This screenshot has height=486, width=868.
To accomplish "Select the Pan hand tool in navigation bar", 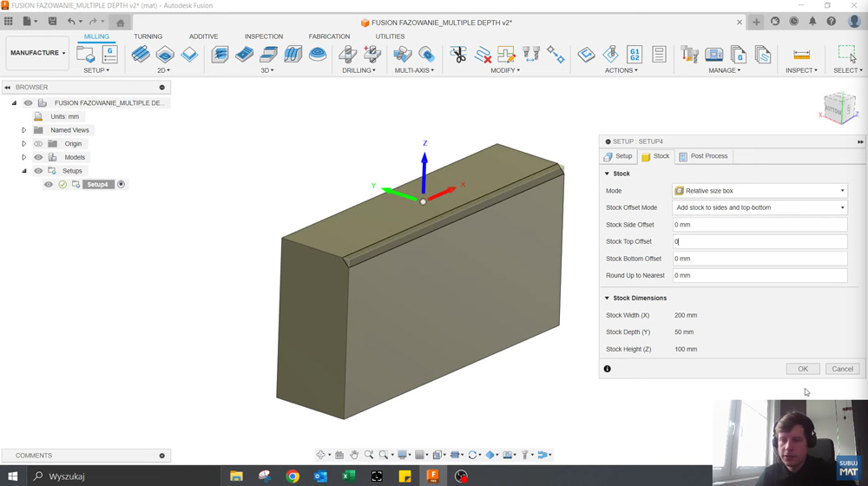I will click(x=354, y=455).
